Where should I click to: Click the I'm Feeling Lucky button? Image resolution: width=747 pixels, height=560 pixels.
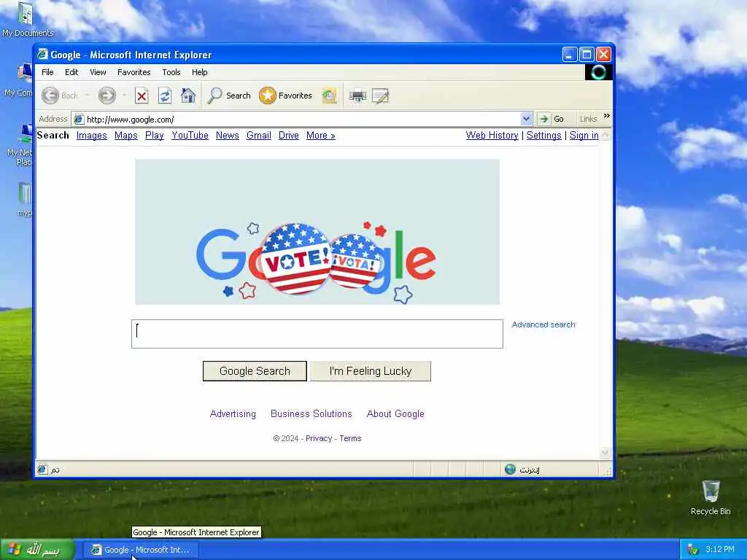pyautogui.click(x=371, y=371)
